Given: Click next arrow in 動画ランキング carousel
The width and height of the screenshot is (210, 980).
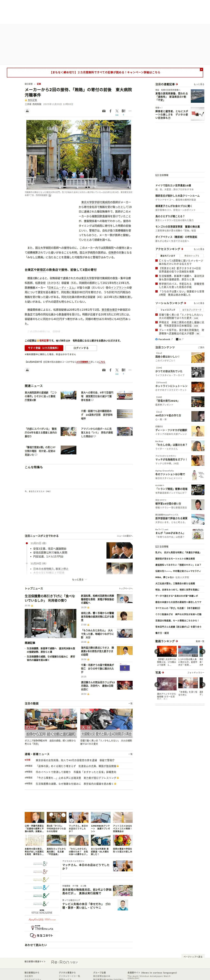Looking at the screenshot, I should [x=203, y=652].
